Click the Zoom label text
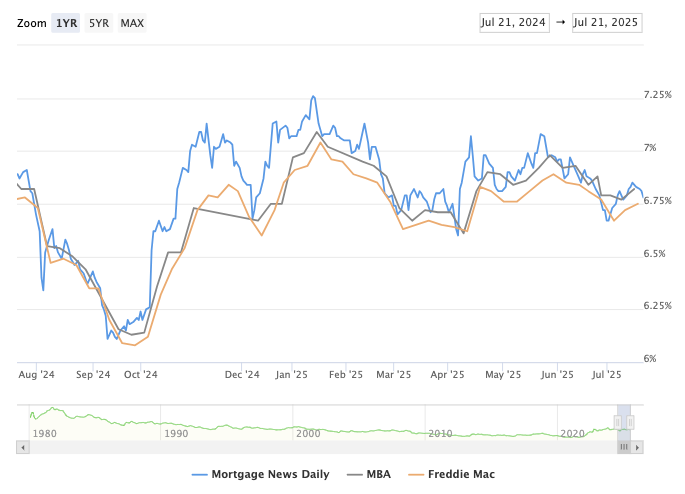Viewport: 685px width, 494px height. (x=31, y=23)
